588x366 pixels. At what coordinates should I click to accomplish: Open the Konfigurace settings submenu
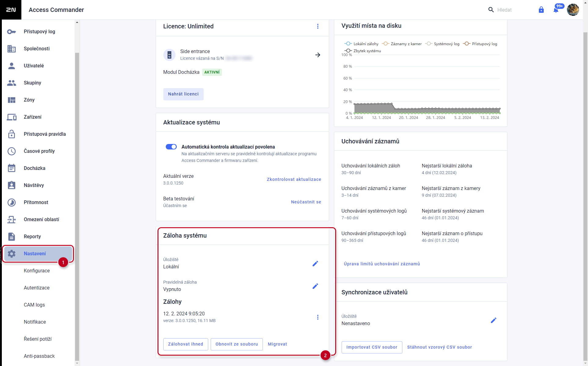[37, 271]
